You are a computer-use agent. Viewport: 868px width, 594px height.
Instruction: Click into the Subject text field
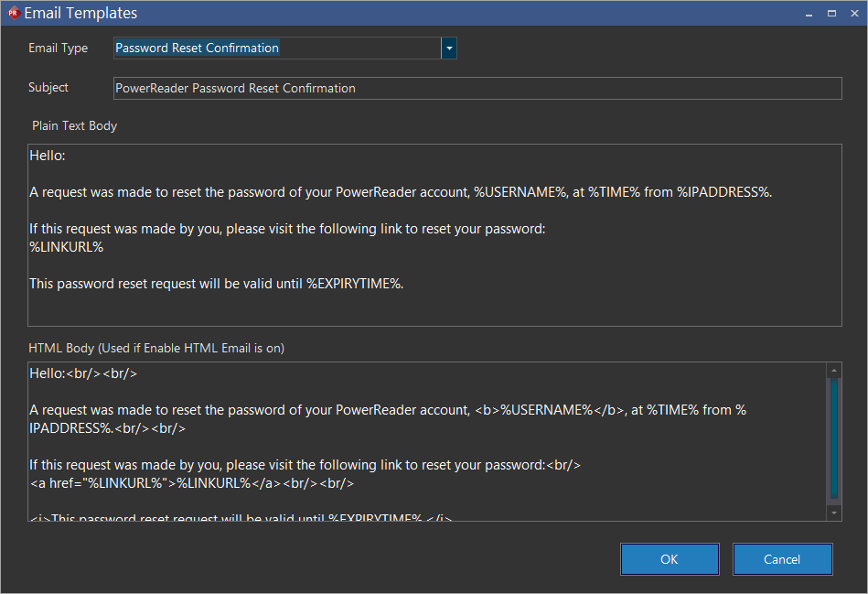coord(476,89)
